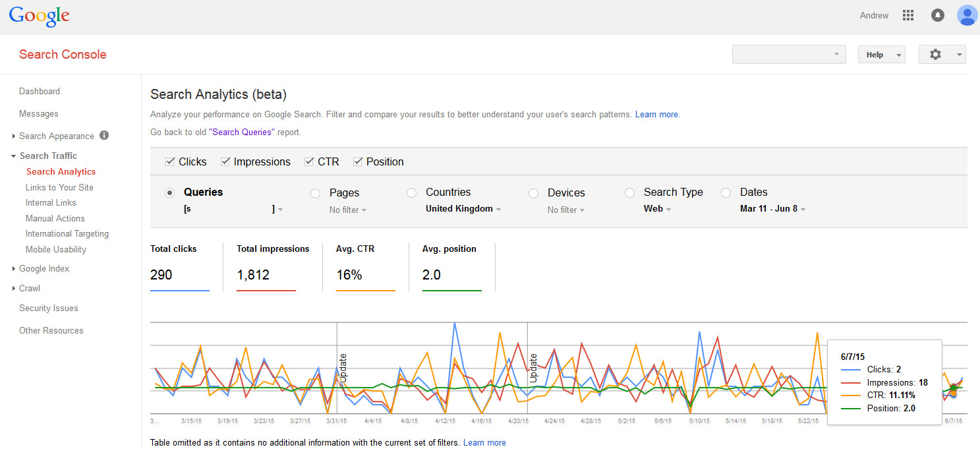This screenshot has height=468, width=980.
Task: Select the Search Type radio button
Action: [x=630, y=192]
